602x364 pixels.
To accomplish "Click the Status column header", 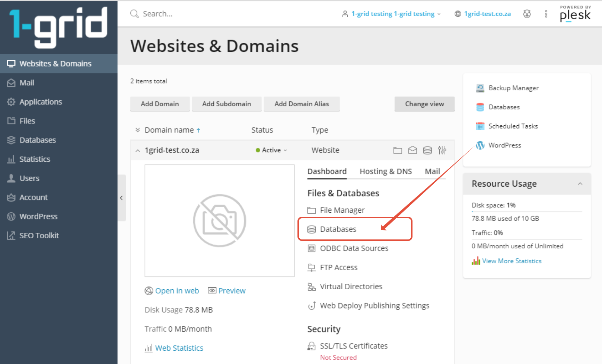I will [262, 130].
